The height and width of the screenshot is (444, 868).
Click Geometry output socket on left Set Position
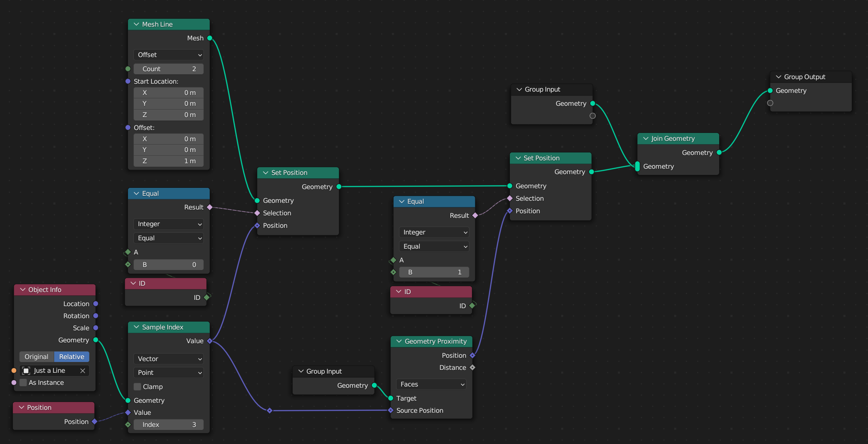(339, 187)
